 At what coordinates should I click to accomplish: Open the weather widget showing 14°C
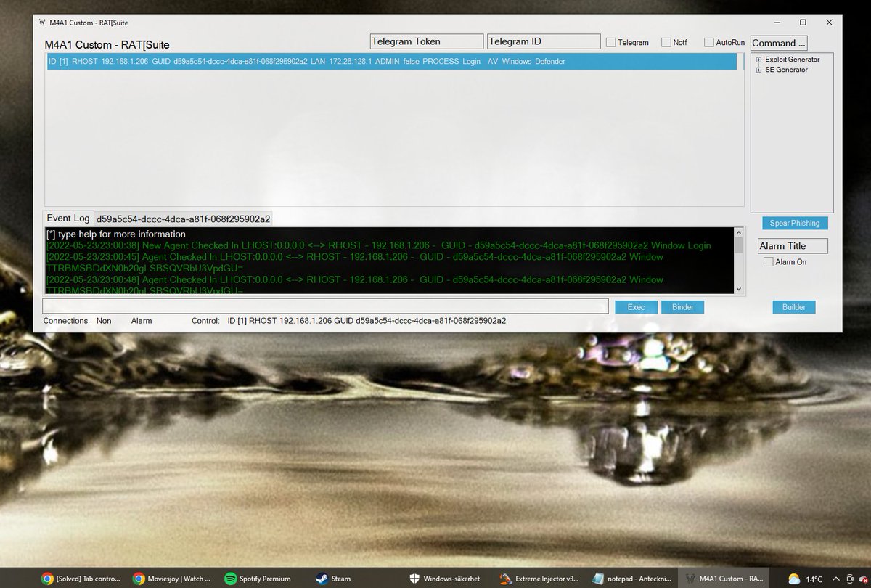tap(806, 579)
